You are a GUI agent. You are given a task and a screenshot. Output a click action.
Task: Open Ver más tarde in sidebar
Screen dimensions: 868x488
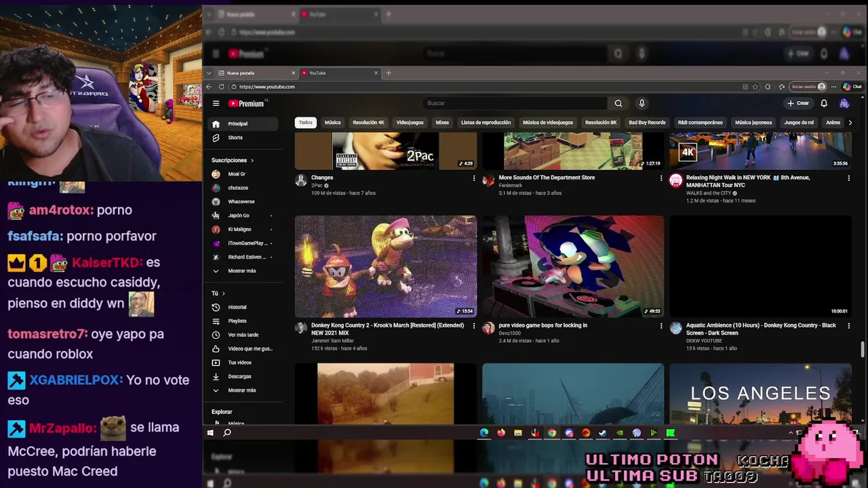click(243, 335)
